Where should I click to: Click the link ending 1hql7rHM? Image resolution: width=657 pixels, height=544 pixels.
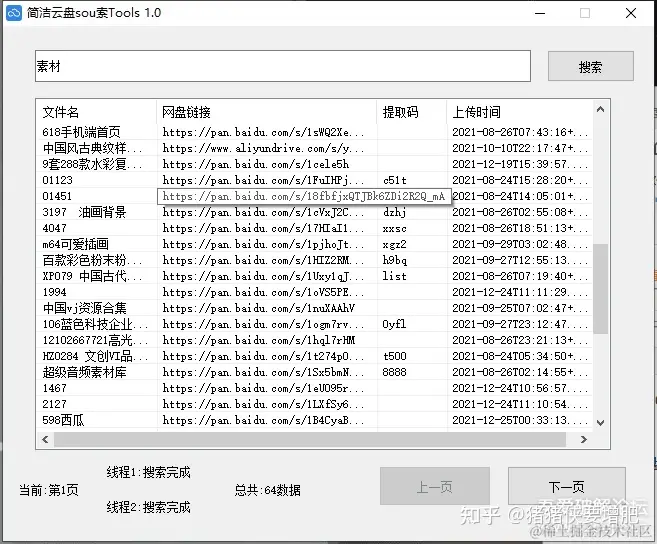(259, 340)
